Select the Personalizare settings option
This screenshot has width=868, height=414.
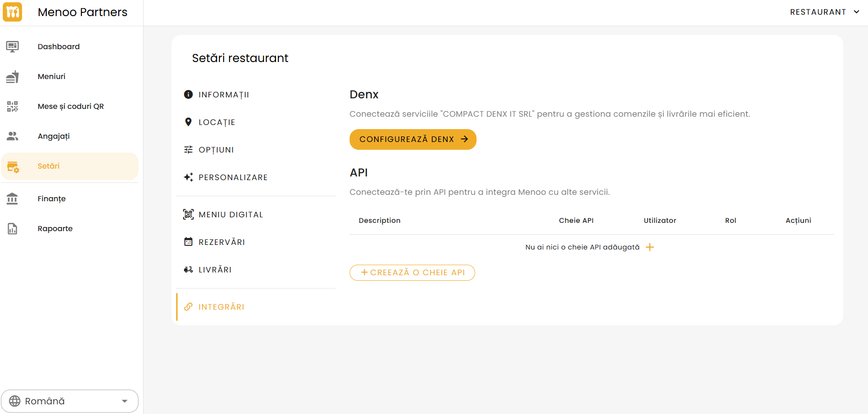tap(233, 177)
